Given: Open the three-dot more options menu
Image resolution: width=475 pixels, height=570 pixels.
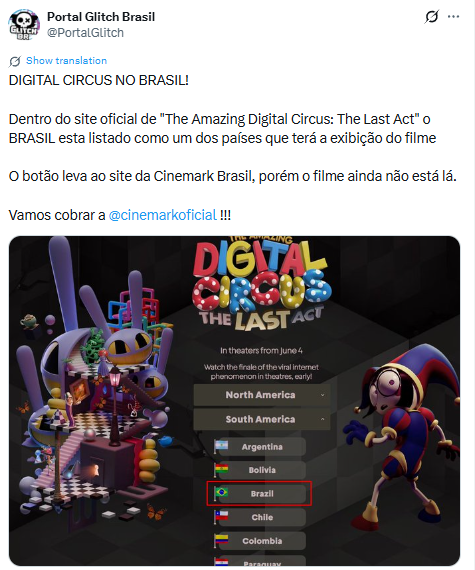Looking at the screenshot, I should [453, 17].
